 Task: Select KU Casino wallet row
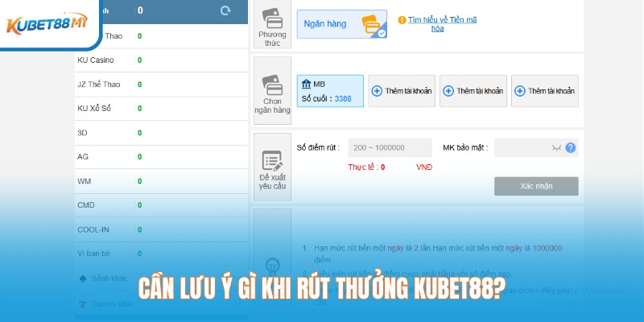(162, 60)
